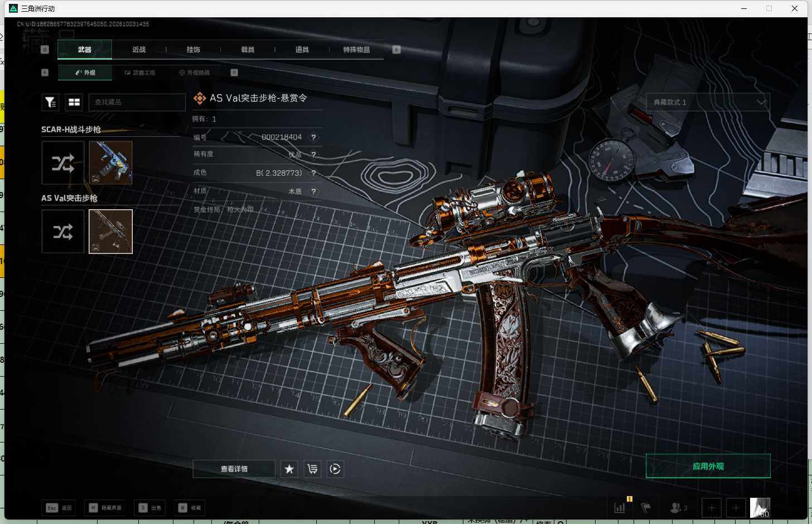Select the SCAR-H random skin shuffle icon
This screenshot has width=812, height=524.
tap(63, 163)
